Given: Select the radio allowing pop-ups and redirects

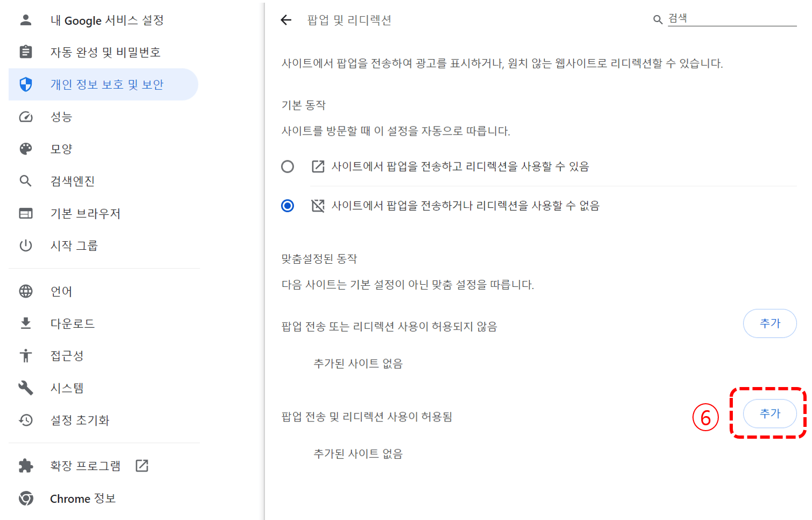Looking at the screenshot, I should (x=288, y=166).
